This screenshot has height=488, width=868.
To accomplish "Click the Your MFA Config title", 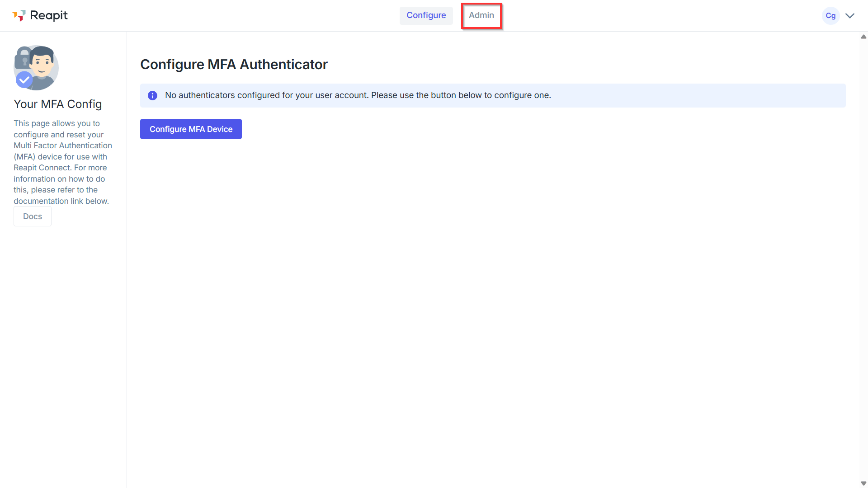I will click(58, 104).
